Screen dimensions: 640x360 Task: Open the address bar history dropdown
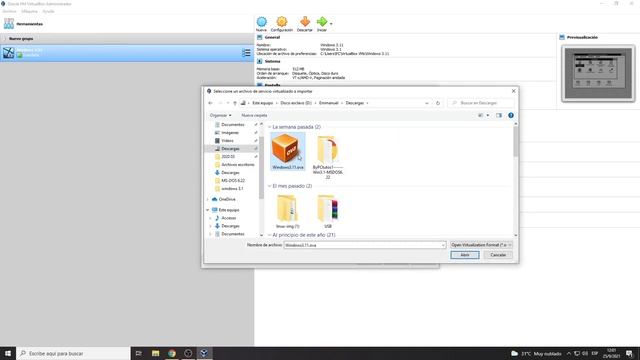(x=427, y=103)
